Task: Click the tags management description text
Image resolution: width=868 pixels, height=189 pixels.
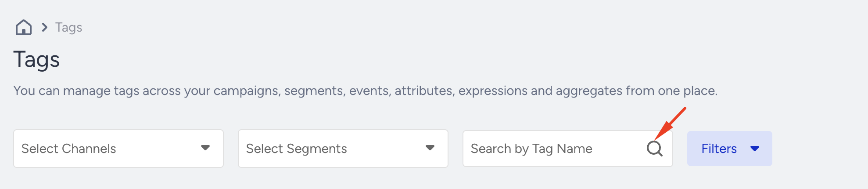Action: [365, 91]
